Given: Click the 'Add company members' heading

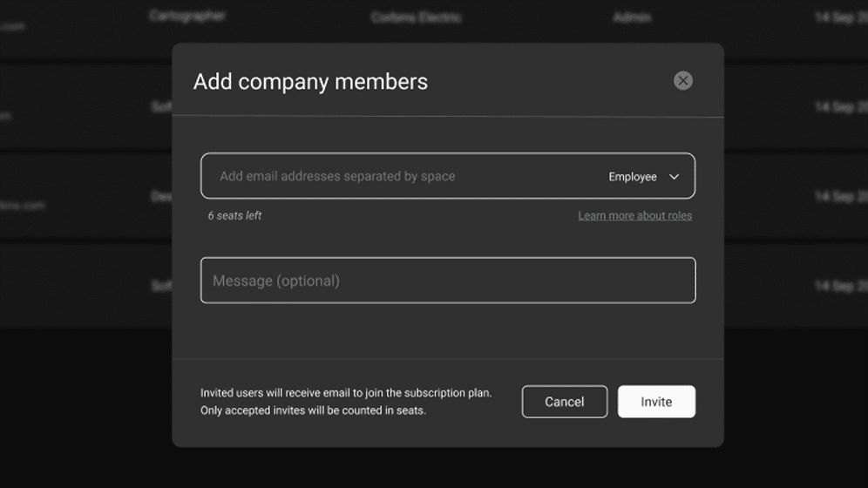Looking at the screenshot, I should click(x=310, y=82).
